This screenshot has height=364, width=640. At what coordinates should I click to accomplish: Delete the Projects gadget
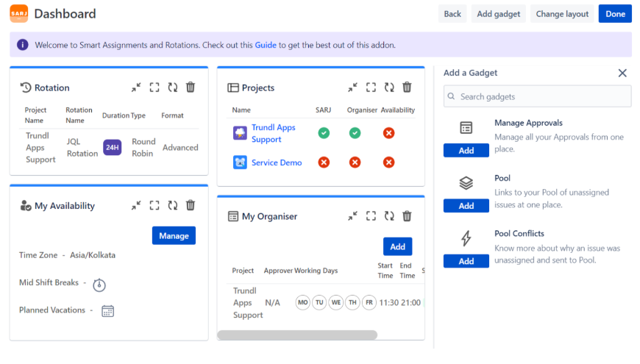[x=407, y=88]
